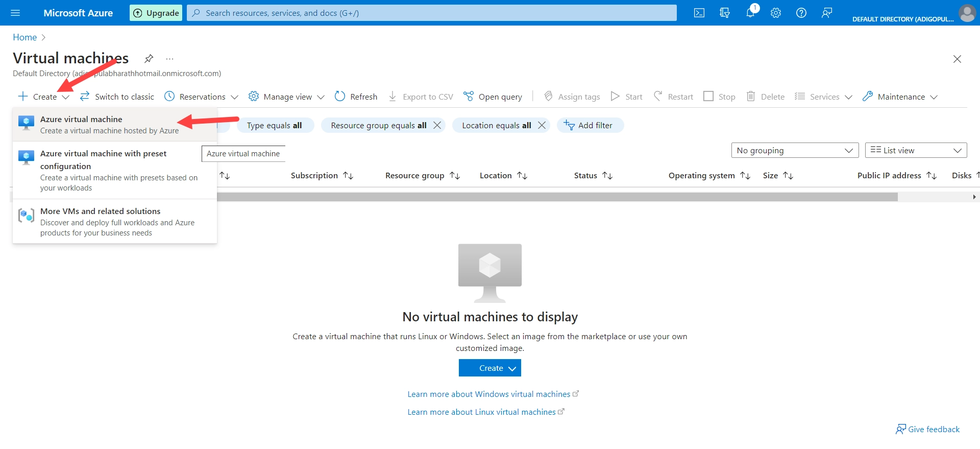Screen dimensions: 980x449
Task: Click Default Directory account label
Action: (x=903, y=19)
